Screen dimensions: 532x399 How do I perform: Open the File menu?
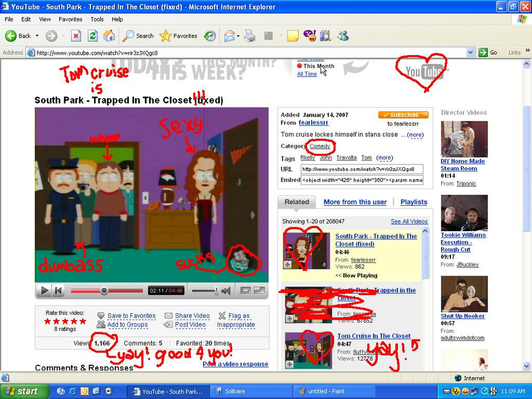[9, 20]
